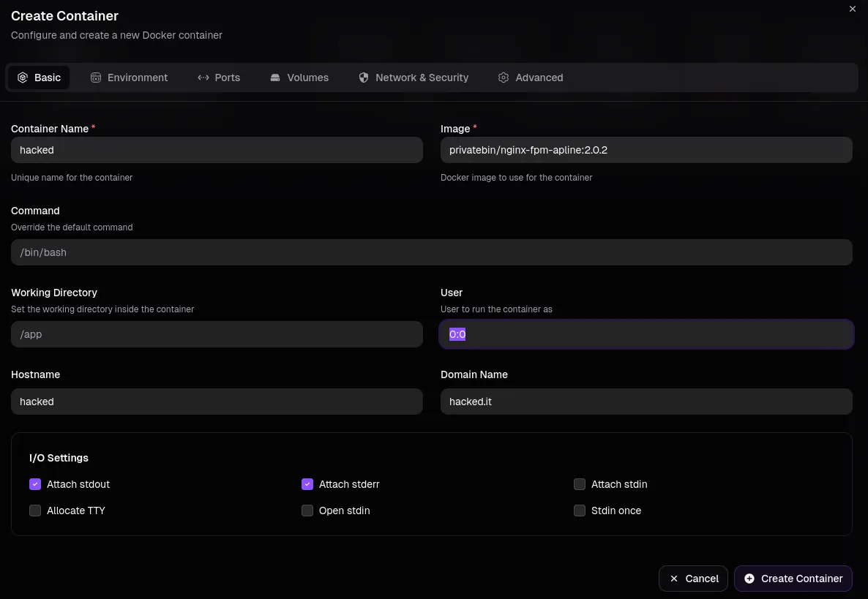Close the Create Container dialog
Screen dimensions: 868x599
coord(852,9)
